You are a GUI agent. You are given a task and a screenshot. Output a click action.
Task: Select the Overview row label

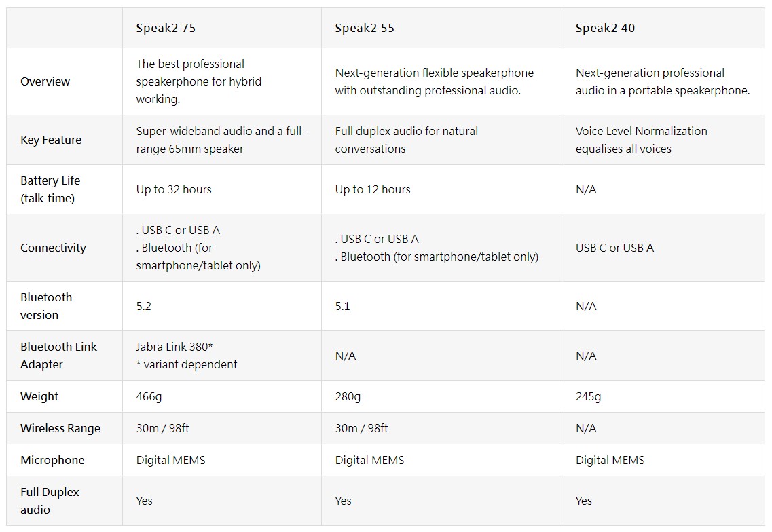click(x=45, y=81)
